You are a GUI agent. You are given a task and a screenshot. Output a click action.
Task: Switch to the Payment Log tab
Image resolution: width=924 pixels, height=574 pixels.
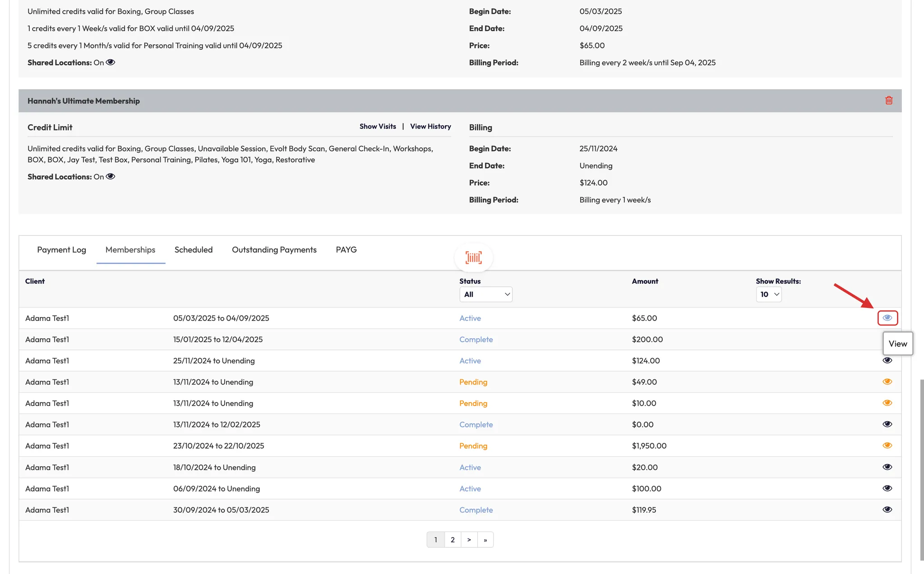coord(61,250)
